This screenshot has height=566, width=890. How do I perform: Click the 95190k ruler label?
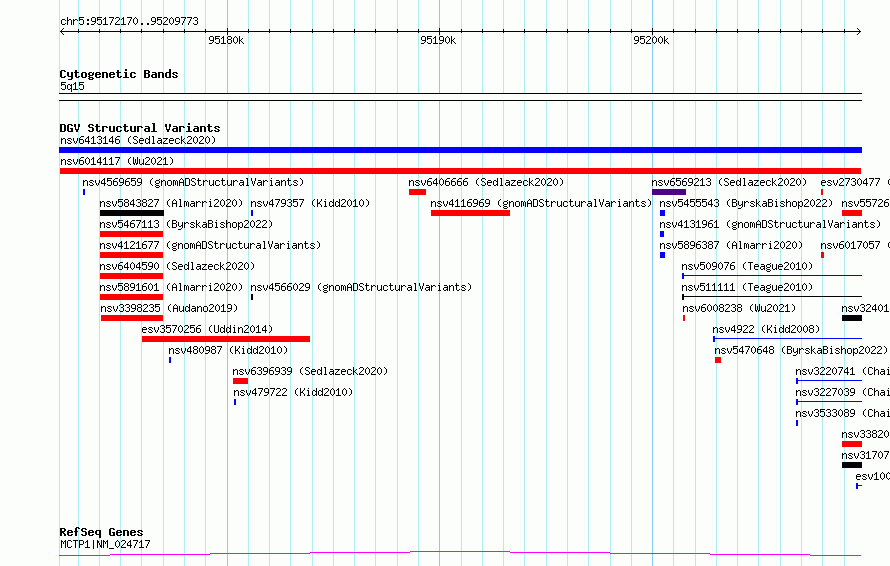[438, 40]
